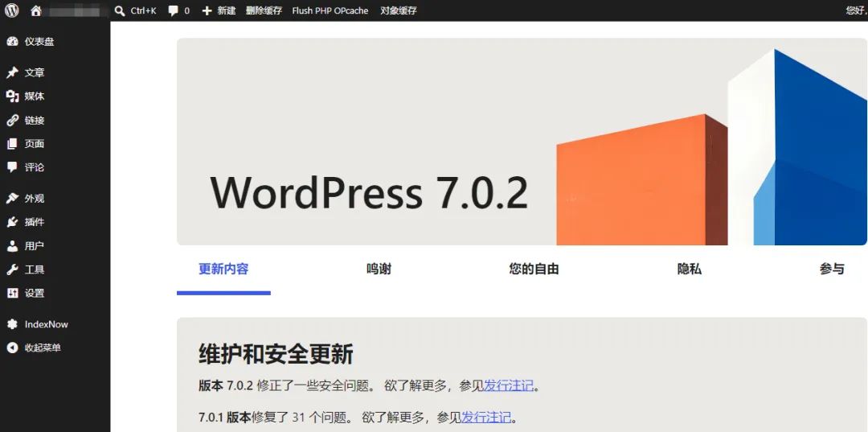Image resolution: width=868 pixels, height=432 pixels.
Task: Click the orange and blue banner artwork
Action: point(711,147)
